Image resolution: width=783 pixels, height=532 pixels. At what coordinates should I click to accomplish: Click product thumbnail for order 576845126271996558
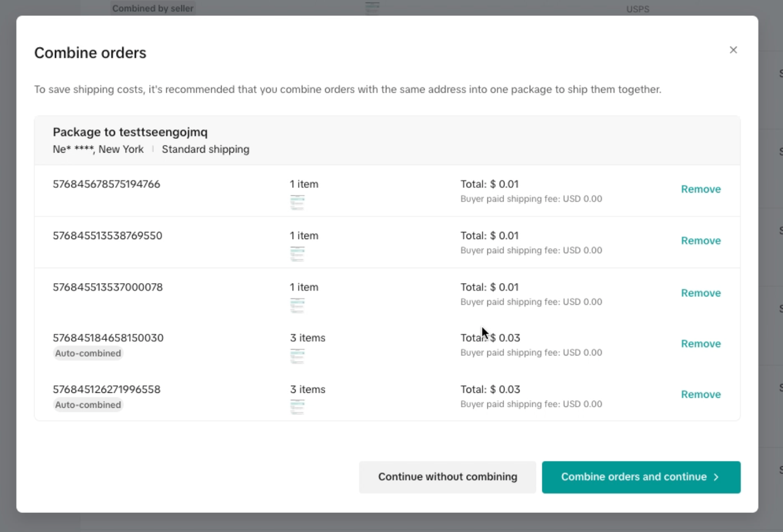click(297, 407)
